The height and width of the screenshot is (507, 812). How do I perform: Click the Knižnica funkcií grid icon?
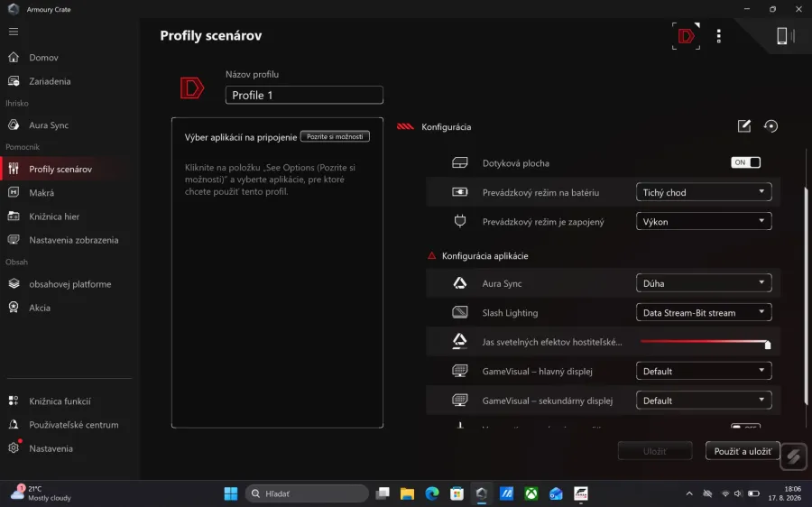[x=14, y=401]
